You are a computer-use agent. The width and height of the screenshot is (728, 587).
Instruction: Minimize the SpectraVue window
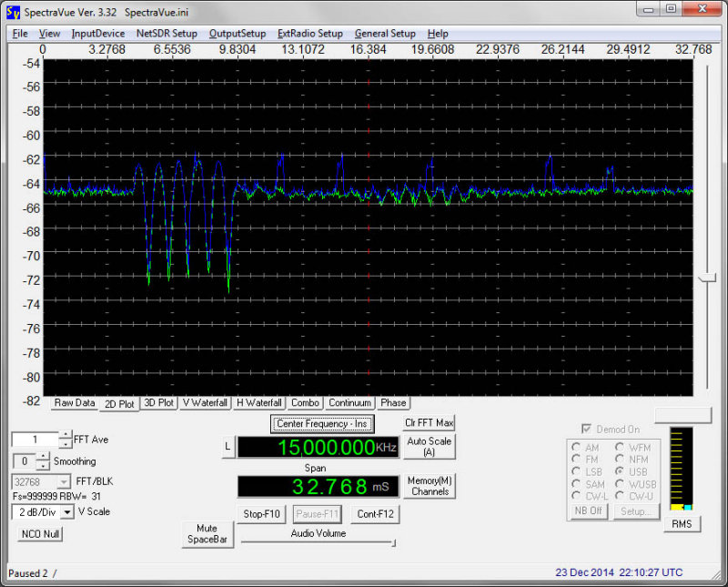(649, 9)
